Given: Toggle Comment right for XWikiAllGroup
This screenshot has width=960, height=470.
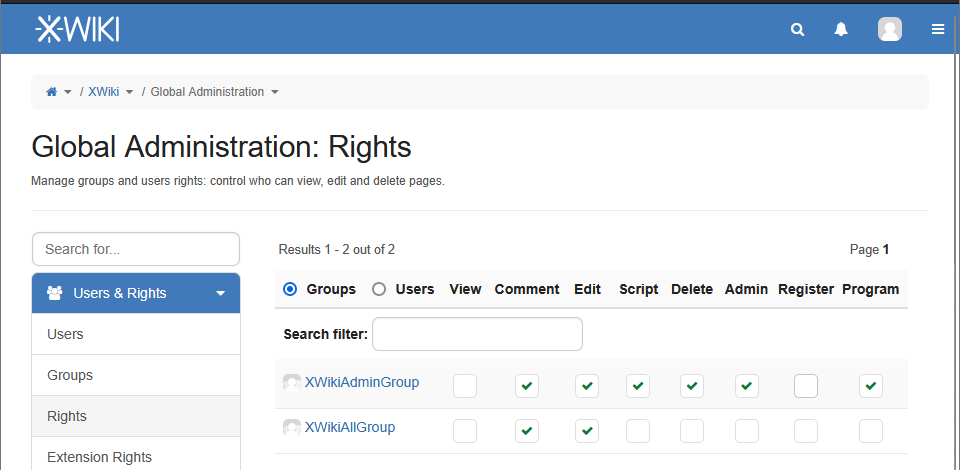Looking at the screenshot, I should (x=527, y=431).
